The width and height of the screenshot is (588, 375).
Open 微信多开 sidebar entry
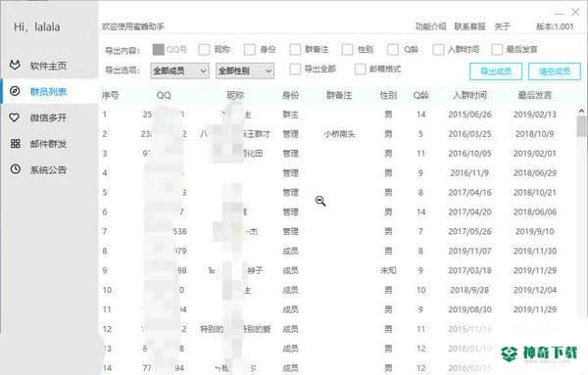pyautogui.click(x=48, y=117)
